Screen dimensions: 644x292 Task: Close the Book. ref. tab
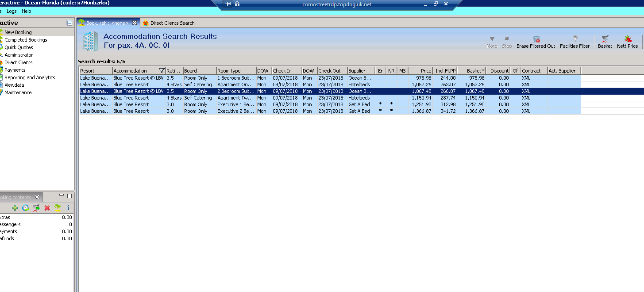[x=135, y=23]
